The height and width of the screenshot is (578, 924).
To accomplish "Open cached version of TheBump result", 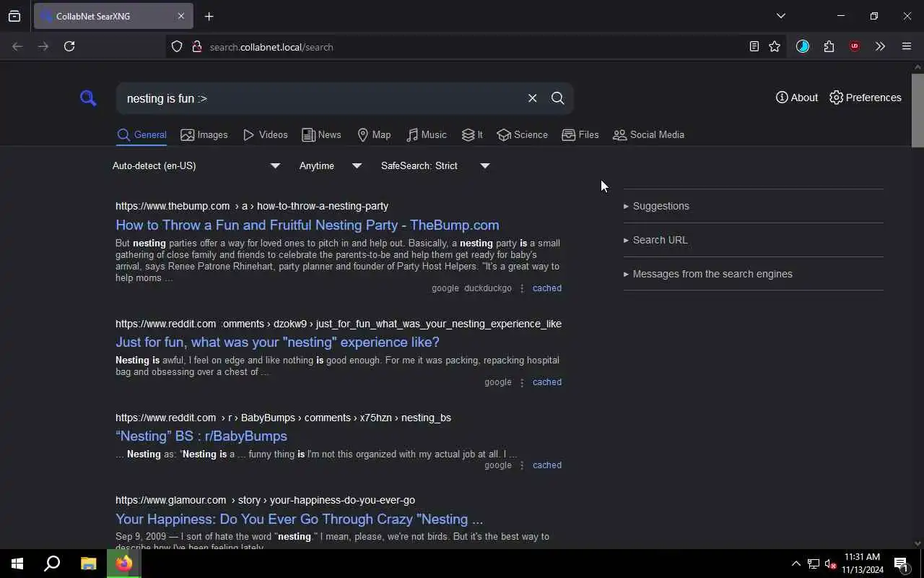I will click(546, 288).
